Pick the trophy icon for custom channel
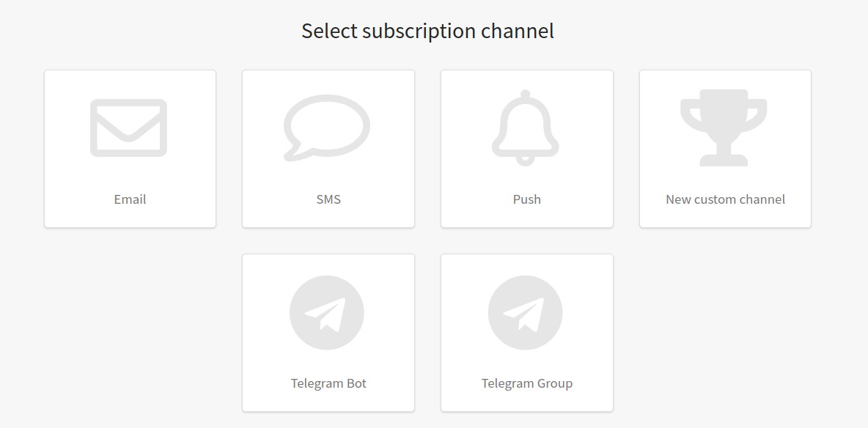868x428 pixels. pos(724,128)
